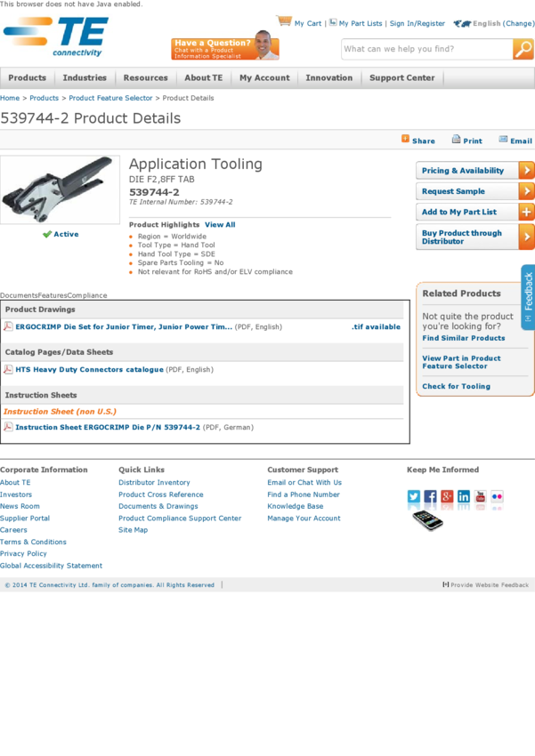The height and width of the screenshot is (756, 535).
Task: Open the LinkedIn icon
Action: [464, 496]
